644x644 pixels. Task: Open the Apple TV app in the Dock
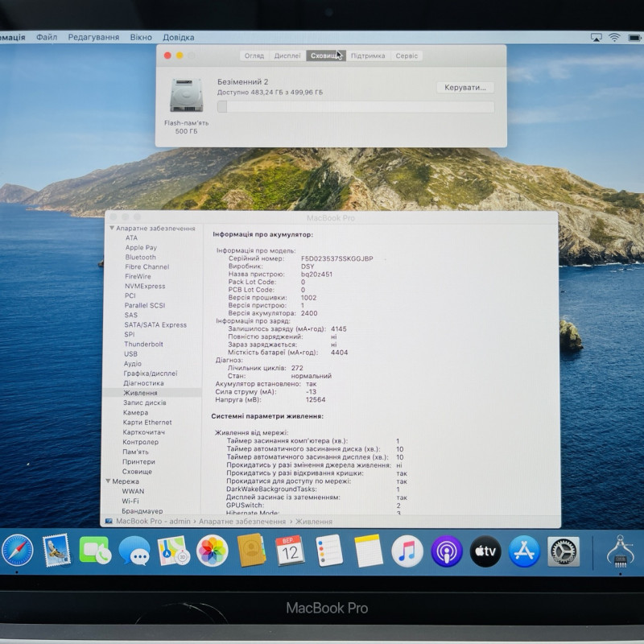(485, 551)
